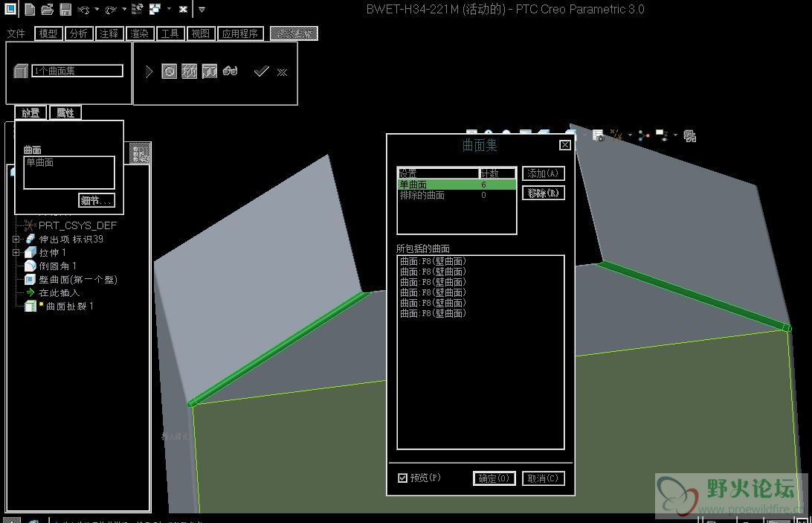
Task: Select last 曲面:F8(壁曲面) list entry
Action: click(x=433, y=313)
